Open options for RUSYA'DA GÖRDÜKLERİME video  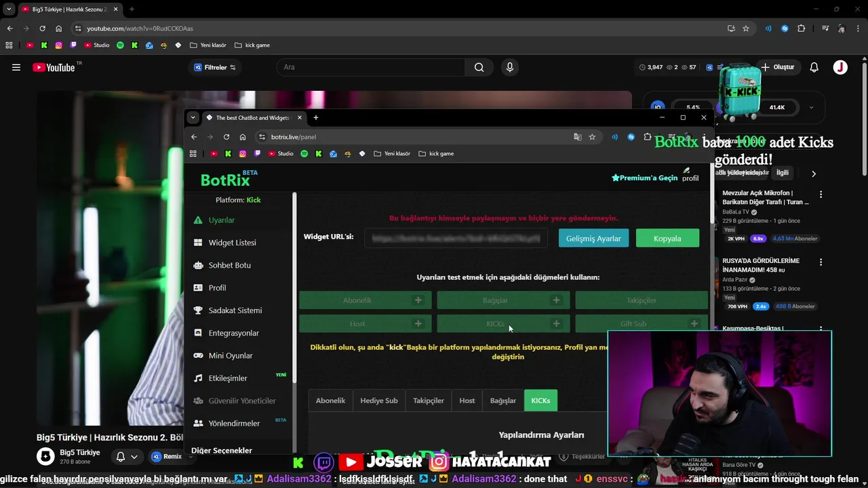[821, 262]
